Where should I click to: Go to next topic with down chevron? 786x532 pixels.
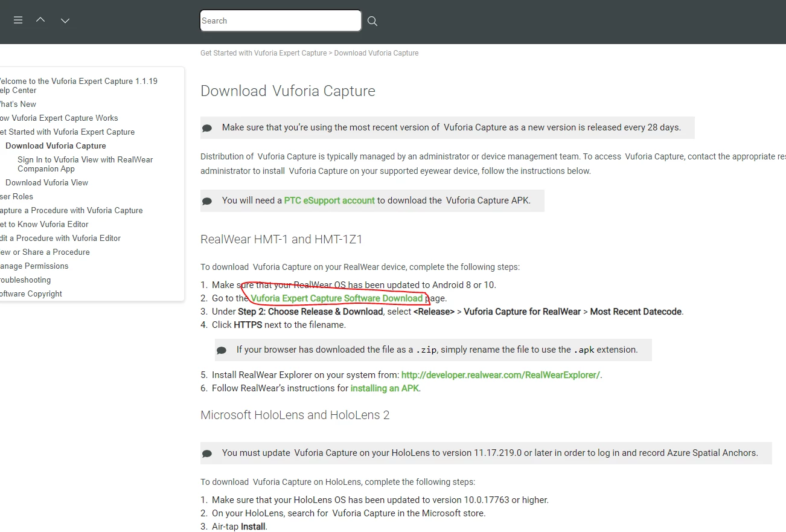pos(65,21)
